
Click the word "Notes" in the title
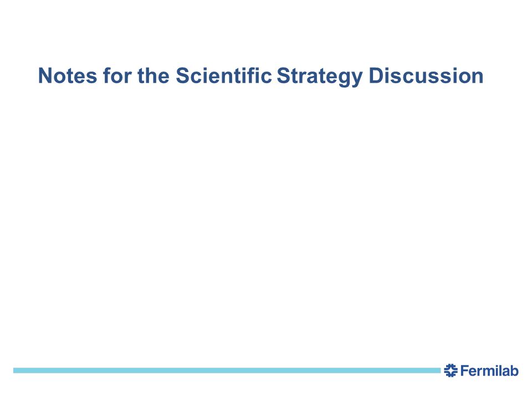click(68, 76)
